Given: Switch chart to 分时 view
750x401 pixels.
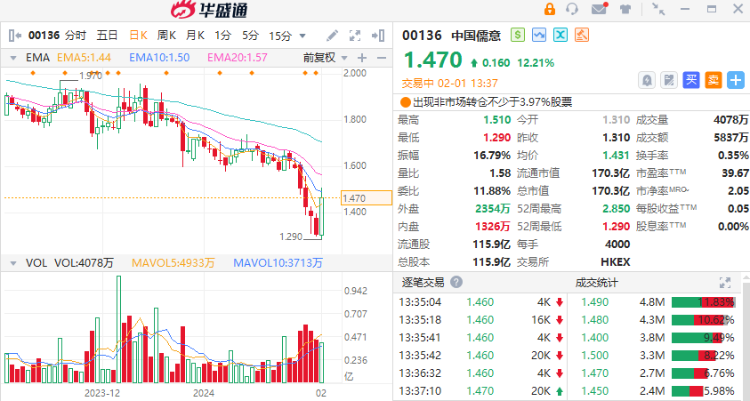Looking at the screenshot, I should 76,35.
